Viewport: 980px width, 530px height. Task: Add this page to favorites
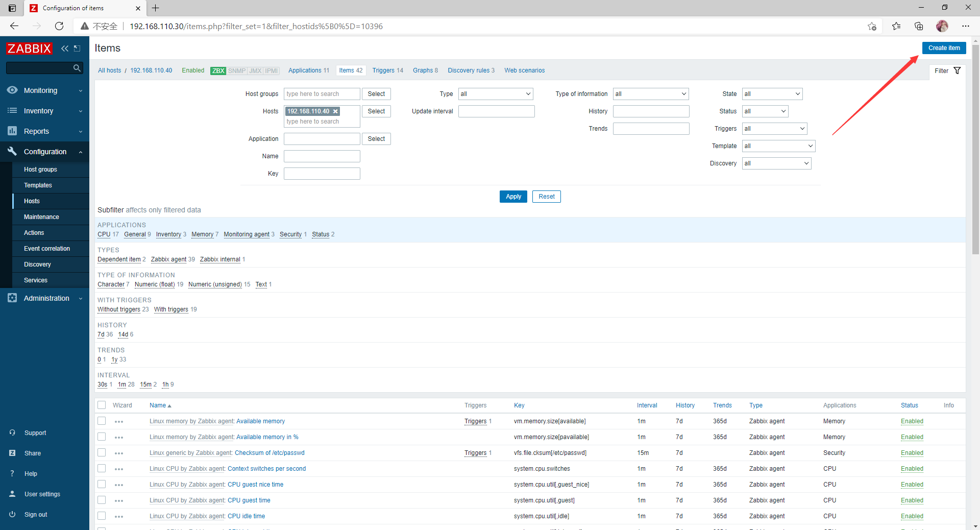click(872, 26)
